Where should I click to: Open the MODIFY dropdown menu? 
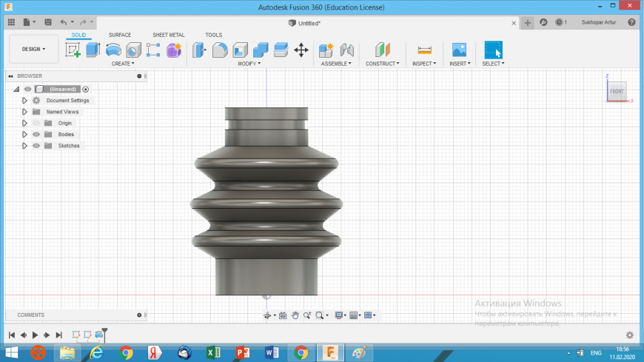tap(249, 64)
